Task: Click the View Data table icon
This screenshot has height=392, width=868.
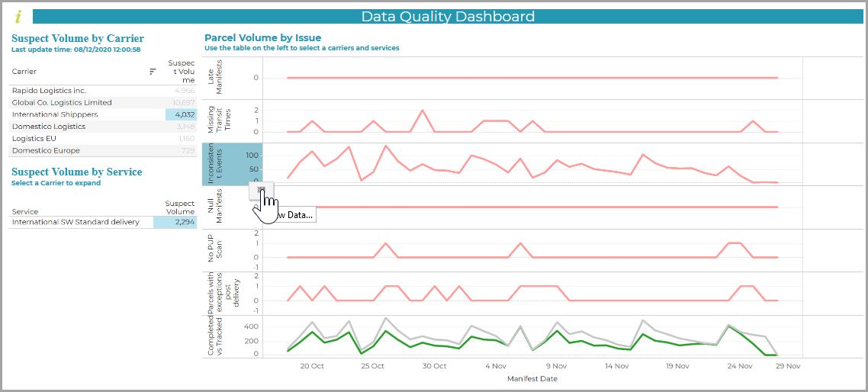Action: coord(262,189)
